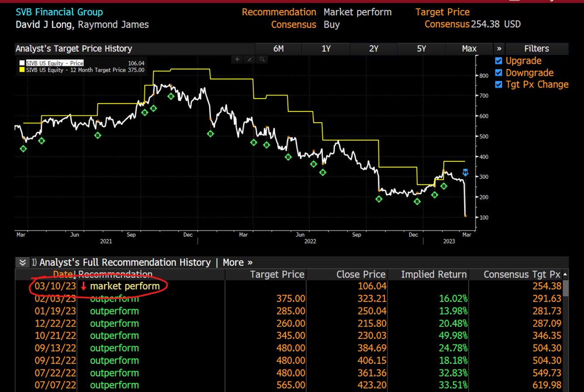Image resolution: width=584 pixels, height=392 pixels.
Task: Collapse the recommendation history panel via double-chevron icon
Action: (x=22, y=263)
